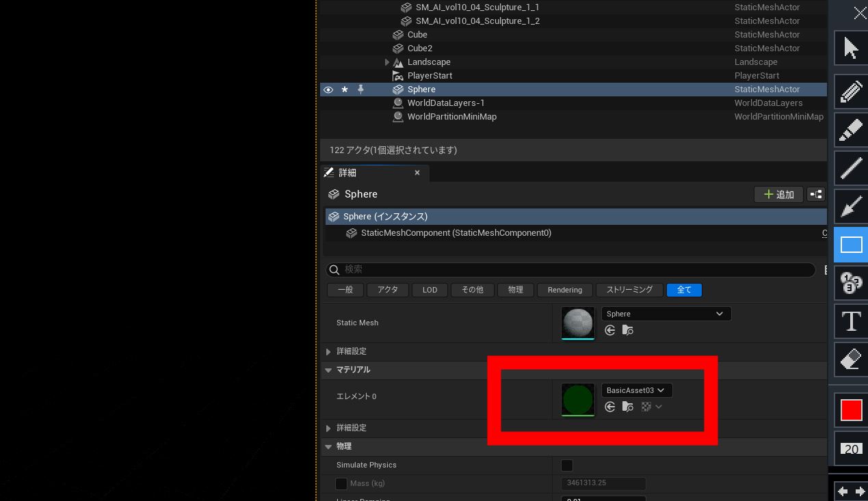Select the text T tool
This screenshot has height=501, width=868.
851,321
